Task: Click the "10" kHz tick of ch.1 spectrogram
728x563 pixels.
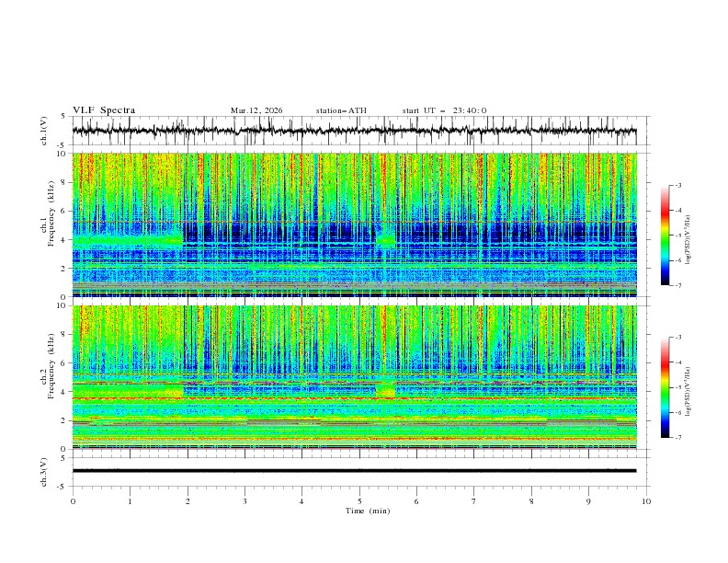Action: tap(62, 154)
